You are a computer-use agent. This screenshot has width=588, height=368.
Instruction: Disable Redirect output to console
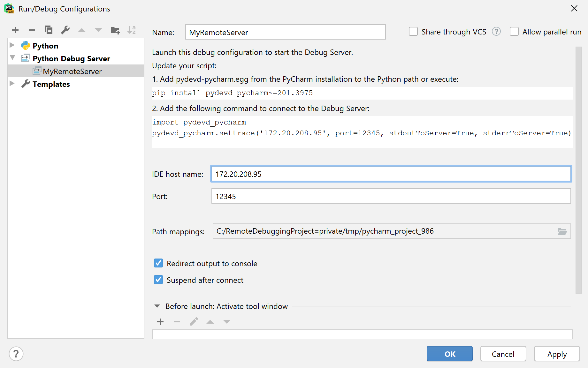pos(158,263)
